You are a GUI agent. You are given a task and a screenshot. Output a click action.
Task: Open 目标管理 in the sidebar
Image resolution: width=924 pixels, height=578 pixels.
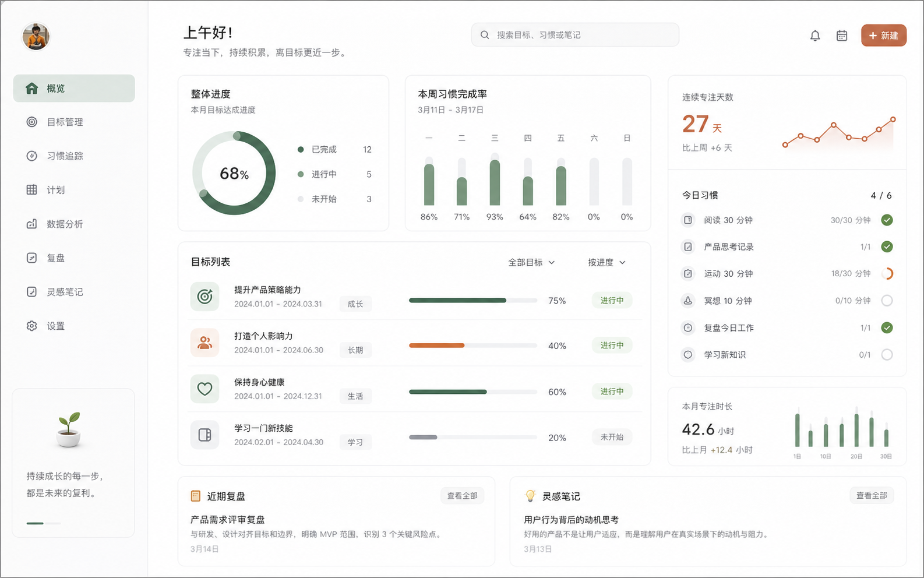pos(74,122)
